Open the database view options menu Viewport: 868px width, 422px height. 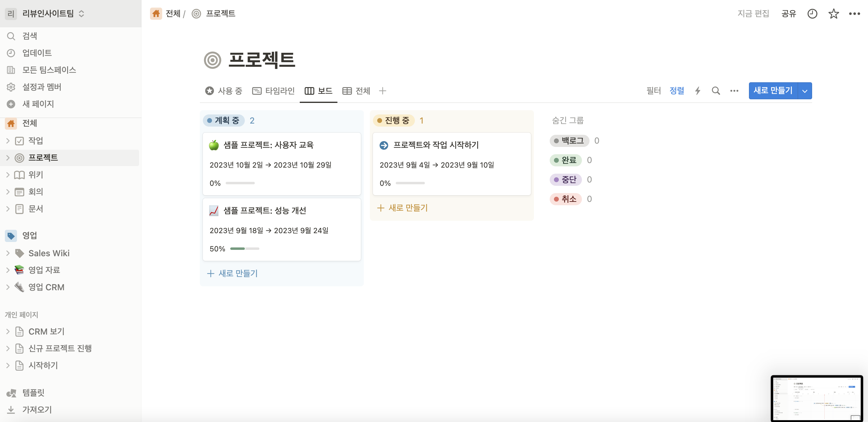[734, 90]
